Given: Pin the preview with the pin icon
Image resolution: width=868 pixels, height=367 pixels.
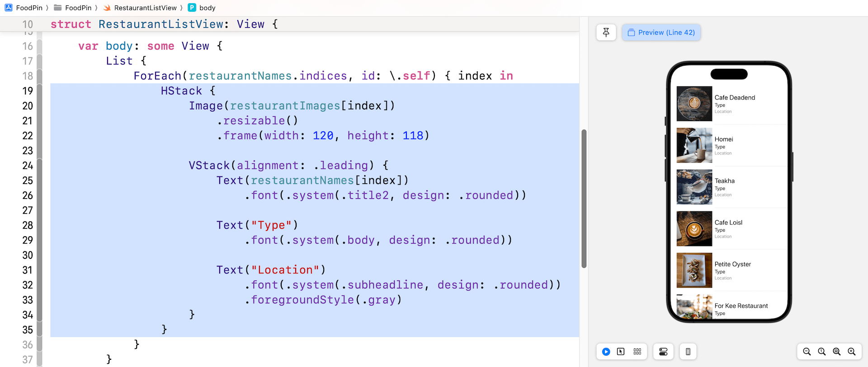Looking at the screenshot, I should coord(606,33).
